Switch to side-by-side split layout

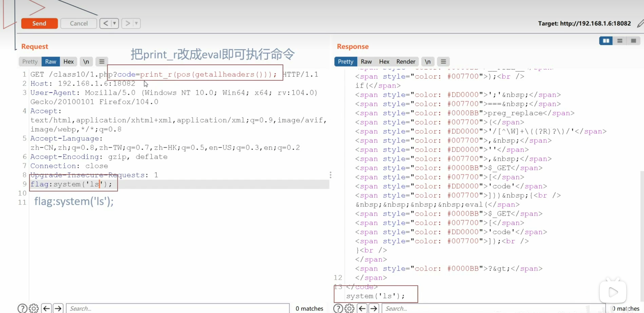[x=606, y=41]
